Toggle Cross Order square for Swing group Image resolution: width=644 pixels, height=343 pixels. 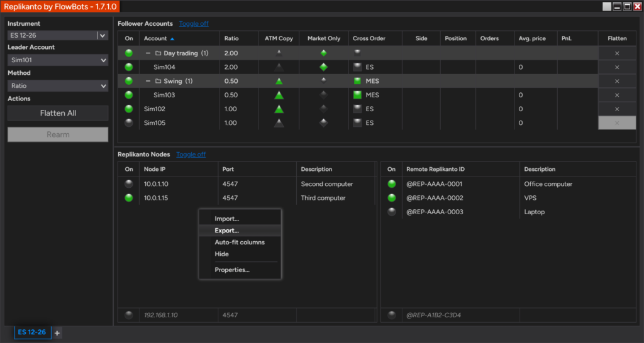click(x=357, y=81)
